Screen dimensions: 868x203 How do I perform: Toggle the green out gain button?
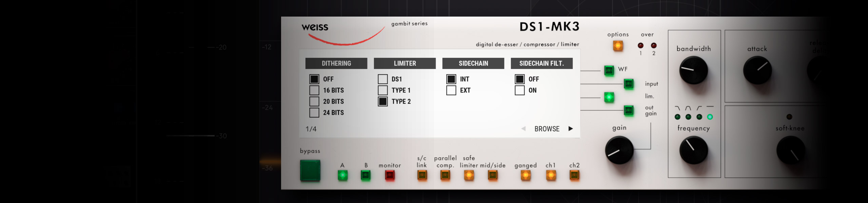tap(629, 110)
